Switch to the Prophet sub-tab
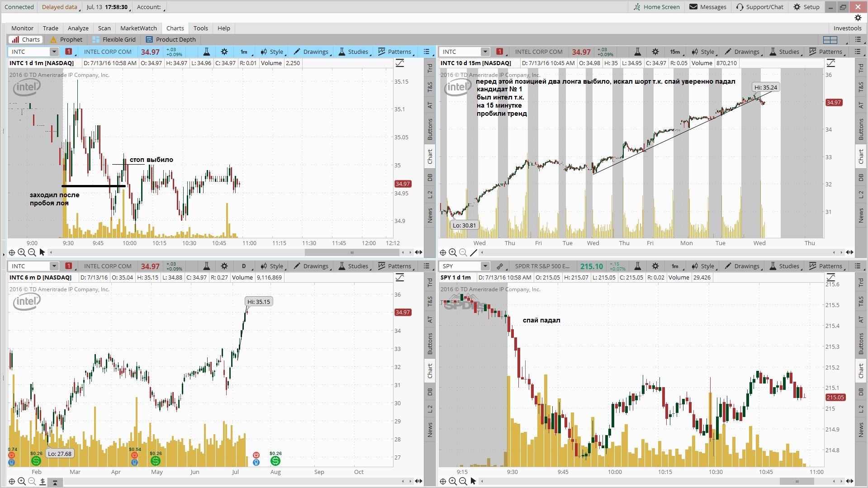This screenshot has width=868, height=488. point(66,39)
